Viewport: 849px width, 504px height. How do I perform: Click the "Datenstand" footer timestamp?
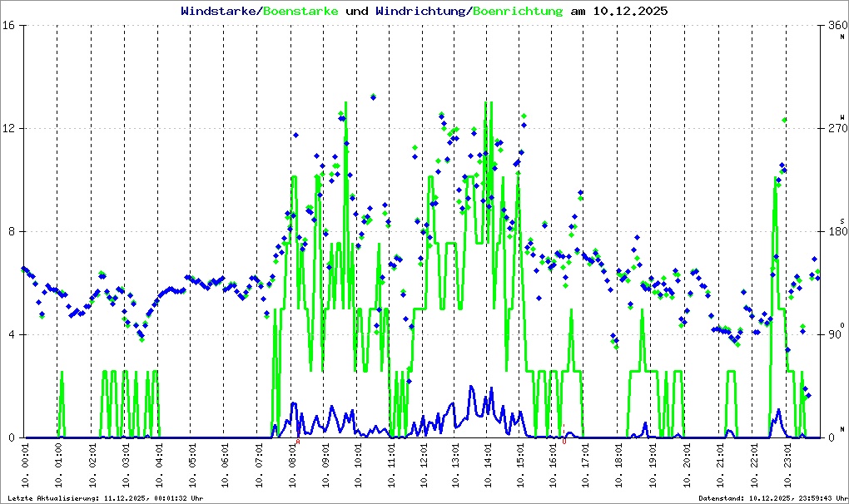[x=773, y=498]
